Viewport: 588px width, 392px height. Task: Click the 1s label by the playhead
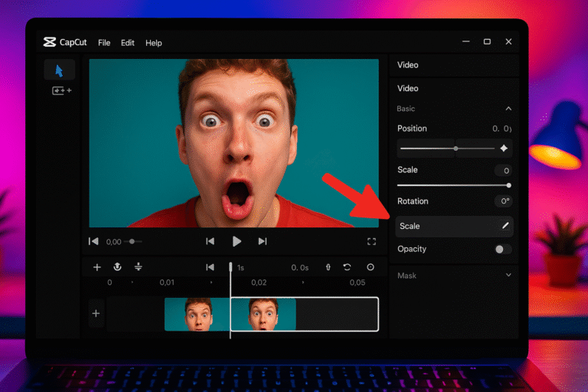tap(240, 267)
